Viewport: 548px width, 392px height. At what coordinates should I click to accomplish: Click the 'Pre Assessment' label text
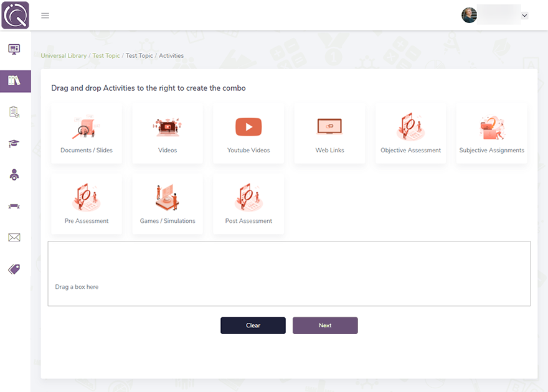coord(87,221)
